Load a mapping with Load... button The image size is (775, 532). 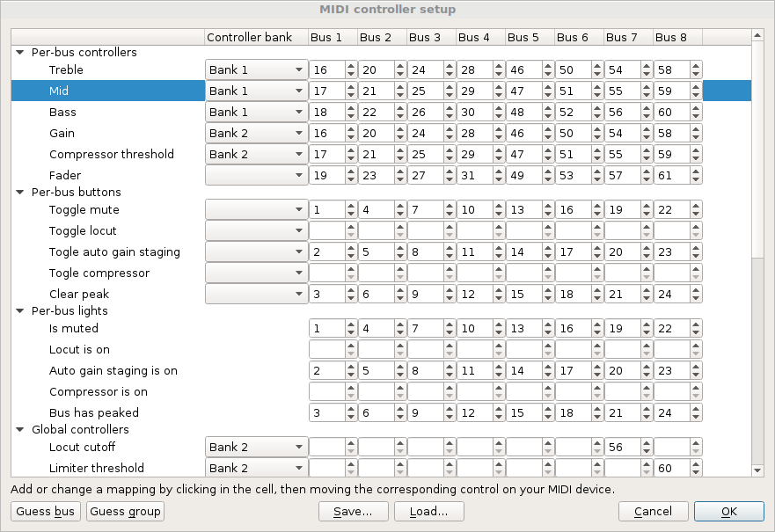click(428, 511)
